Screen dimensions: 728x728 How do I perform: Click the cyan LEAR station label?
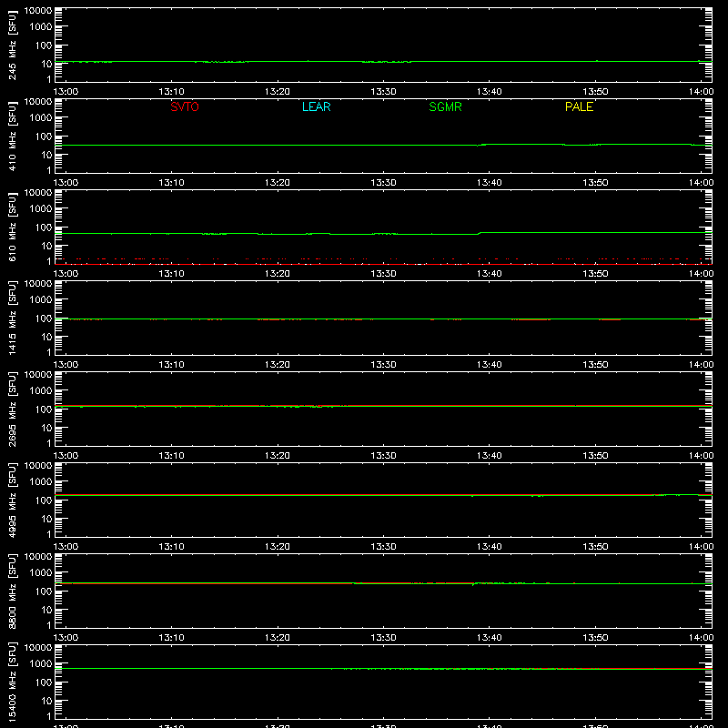click(x=316, y=106)
